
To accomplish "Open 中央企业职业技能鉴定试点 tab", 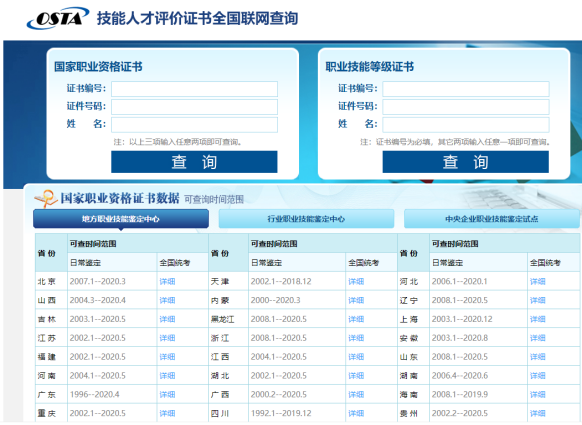I will point(492,219).
